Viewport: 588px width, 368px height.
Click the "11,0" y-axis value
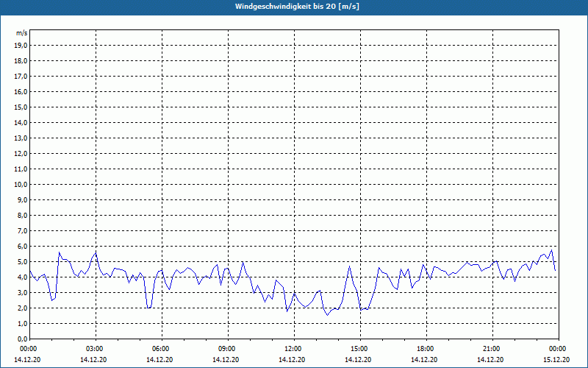point(21,169)
